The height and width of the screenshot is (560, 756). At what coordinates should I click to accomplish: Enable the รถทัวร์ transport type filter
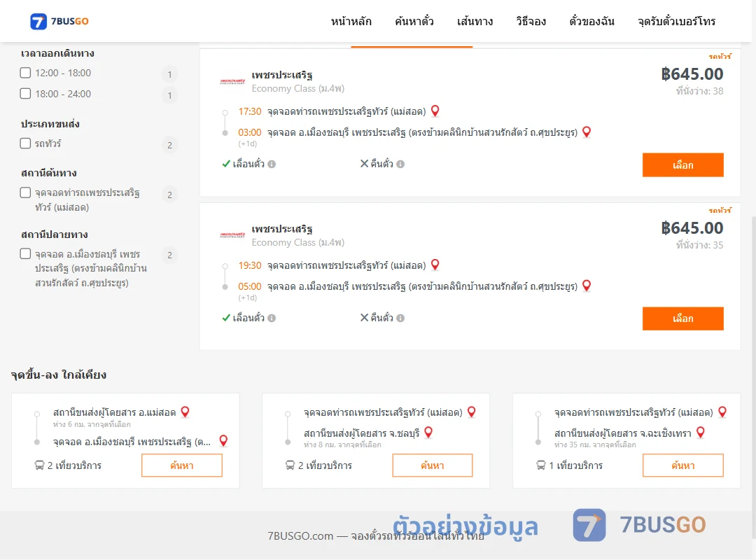[x=26, y=143]
